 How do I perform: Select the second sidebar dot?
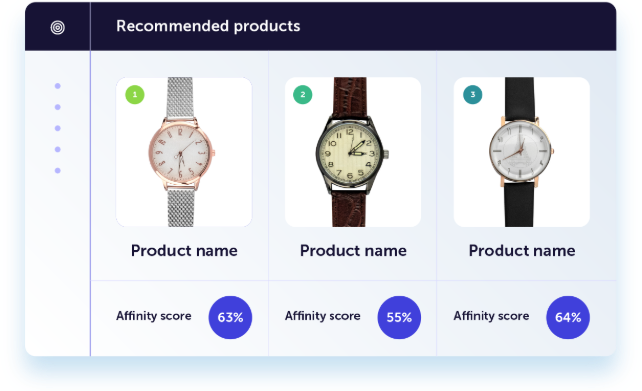[x=58, y=107]
